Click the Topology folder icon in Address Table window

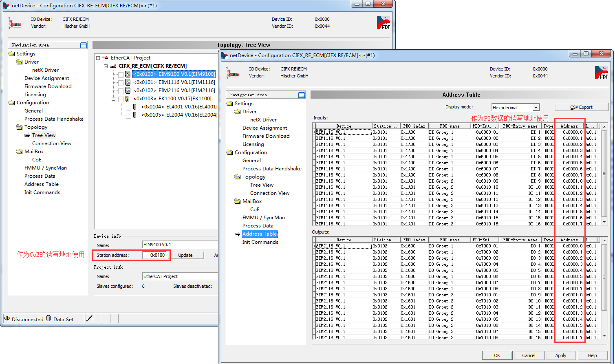coord(238,177)
